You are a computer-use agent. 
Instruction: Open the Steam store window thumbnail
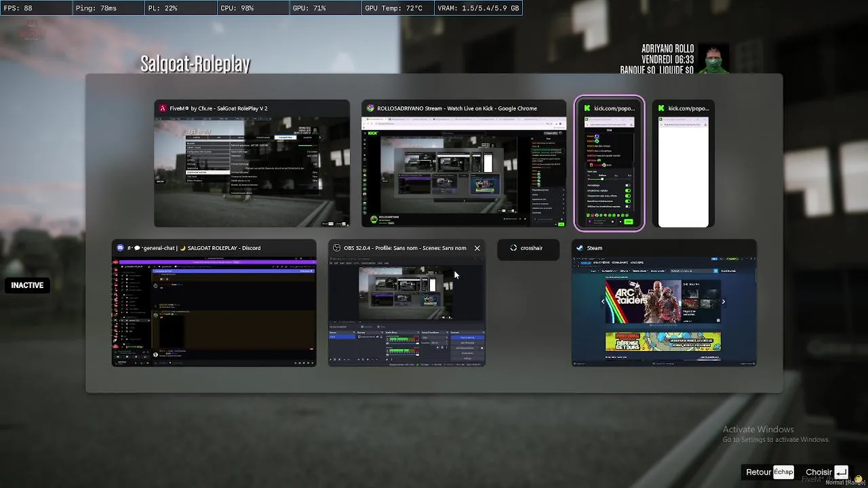pyautogui.click(x=664, y=312)
